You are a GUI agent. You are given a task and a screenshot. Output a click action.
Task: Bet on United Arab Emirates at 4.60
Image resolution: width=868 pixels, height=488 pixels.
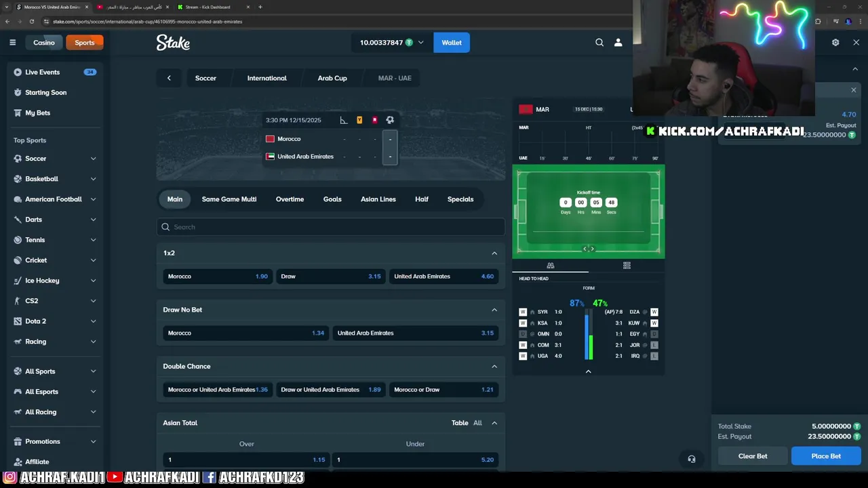pyautogui.click(x=443, y=277)
